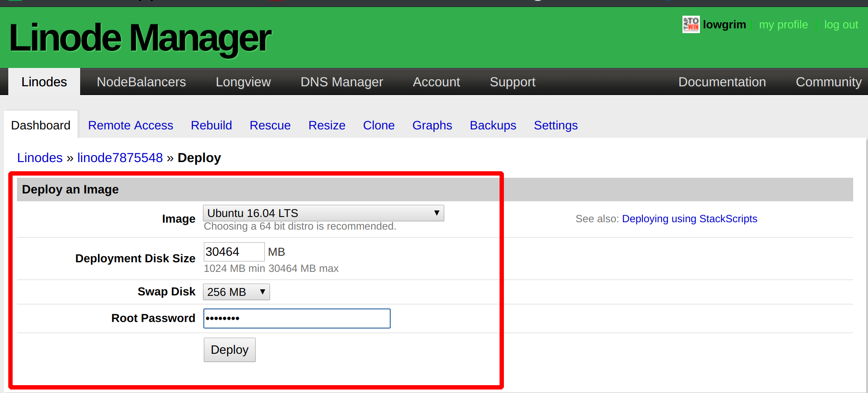Open the Backups subtab

point(493,125)
